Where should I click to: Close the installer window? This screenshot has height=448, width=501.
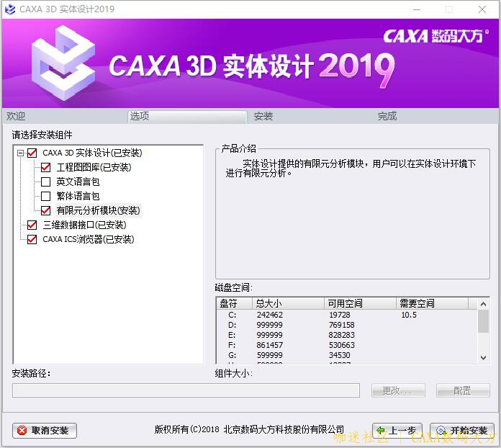pyautogui.click(x=482, y=9)
